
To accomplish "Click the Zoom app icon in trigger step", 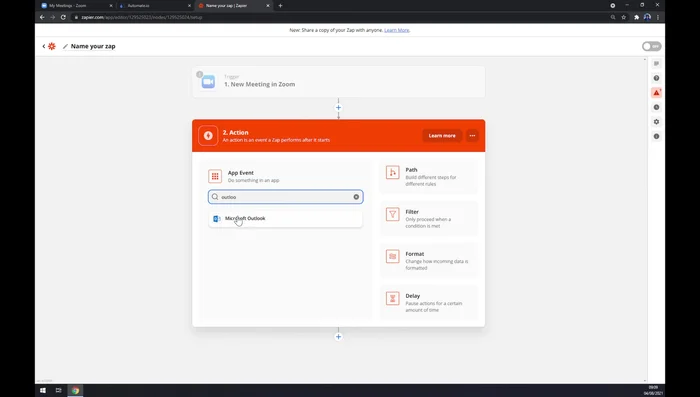I will click(208, 82).
